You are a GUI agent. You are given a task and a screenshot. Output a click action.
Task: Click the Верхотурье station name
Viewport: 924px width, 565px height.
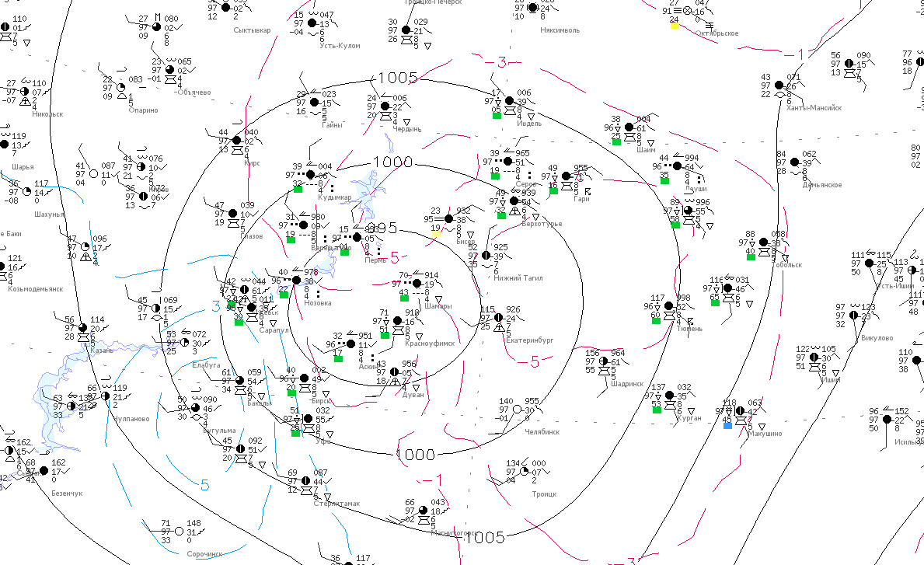[x=542, y=224]
